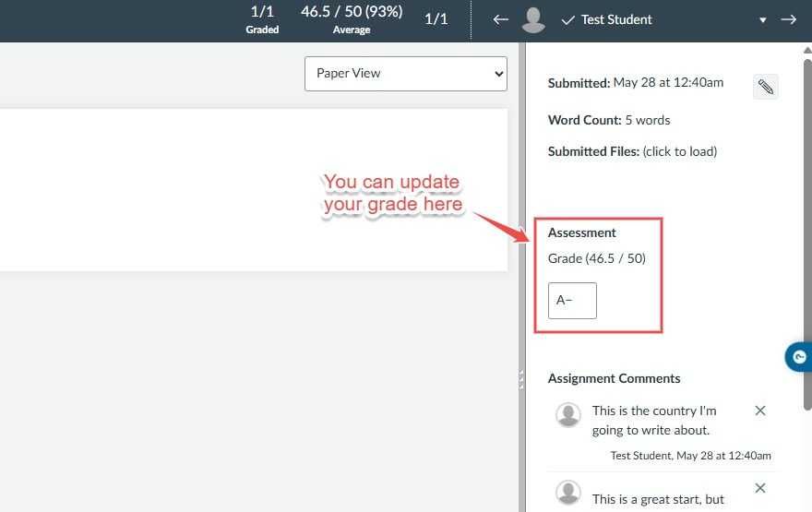Go to previous student arrow

click(x=500, y=19)
